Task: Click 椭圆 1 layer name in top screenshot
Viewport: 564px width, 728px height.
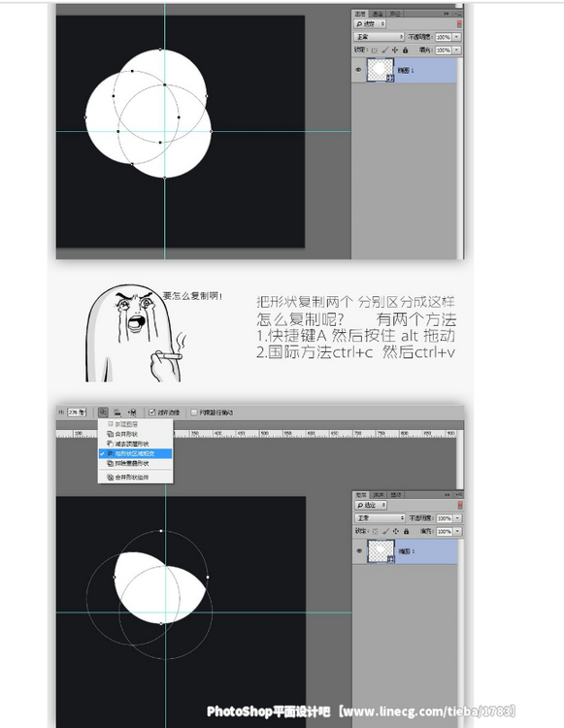Action: click(406, 71)
